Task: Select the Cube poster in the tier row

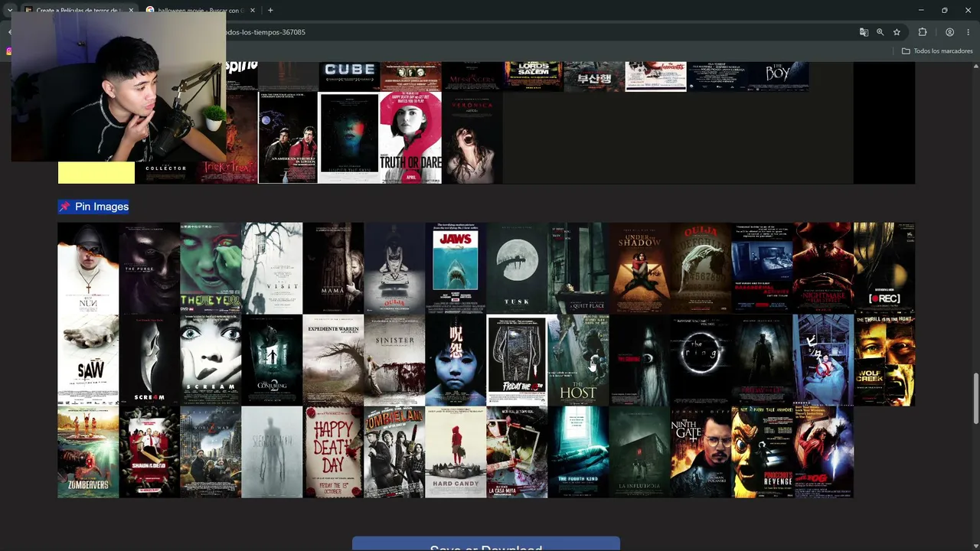Action: pyautogui.click(x=349, y=77)
